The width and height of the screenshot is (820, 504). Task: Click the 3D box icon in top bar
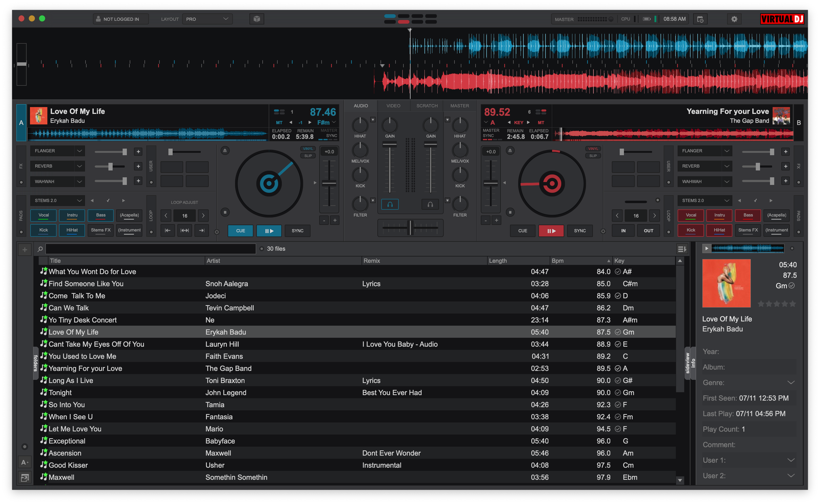pos(256,19)
